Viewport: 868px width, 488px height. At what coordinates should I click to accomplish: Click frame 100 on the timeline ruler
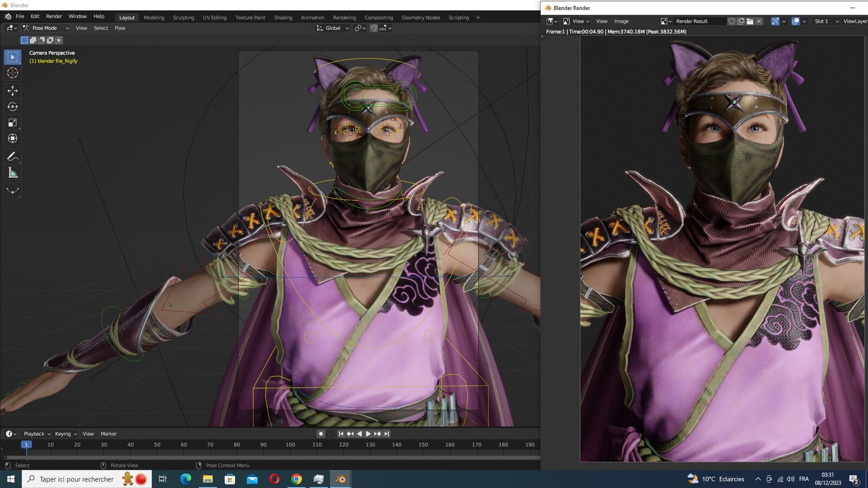[x=290, y=445]
